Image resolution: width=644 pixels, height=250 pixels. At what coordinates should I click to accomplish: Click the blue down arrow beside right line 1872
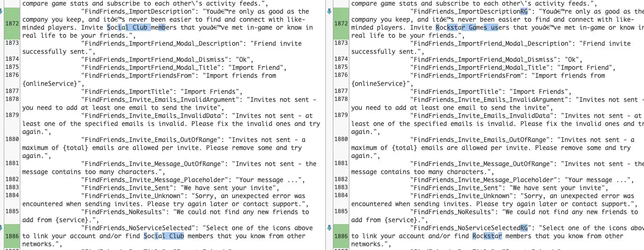coord(329,11)
